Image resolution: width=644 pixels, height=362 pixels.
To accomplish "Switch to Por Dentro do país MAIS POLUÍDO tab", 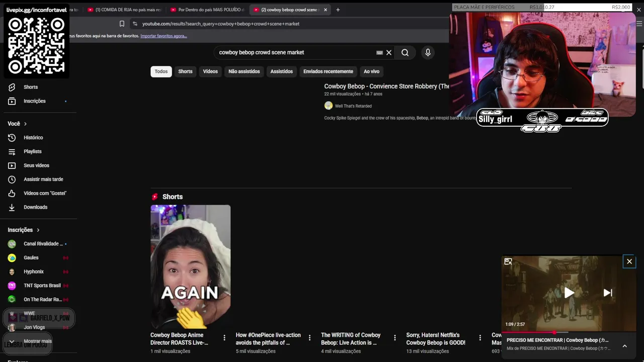I will [x=207, y=10].
